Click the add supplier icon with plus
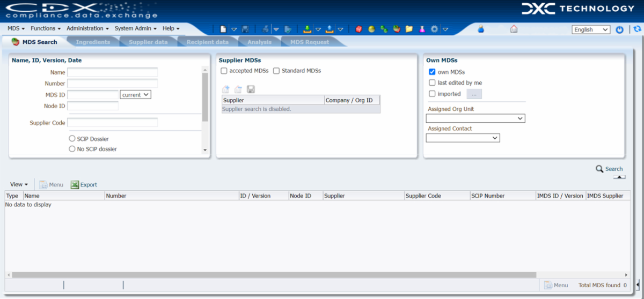This screenshot has width=644, height=299. (x=226, y=89)
